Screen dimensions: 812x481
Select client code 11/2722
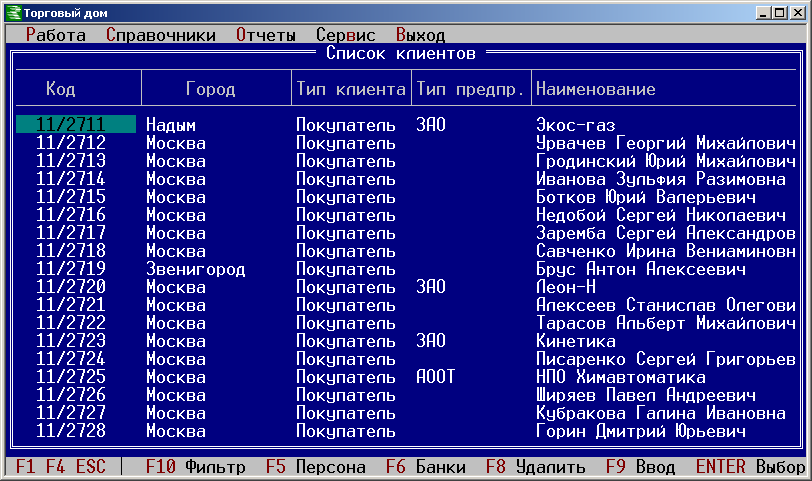71,323
